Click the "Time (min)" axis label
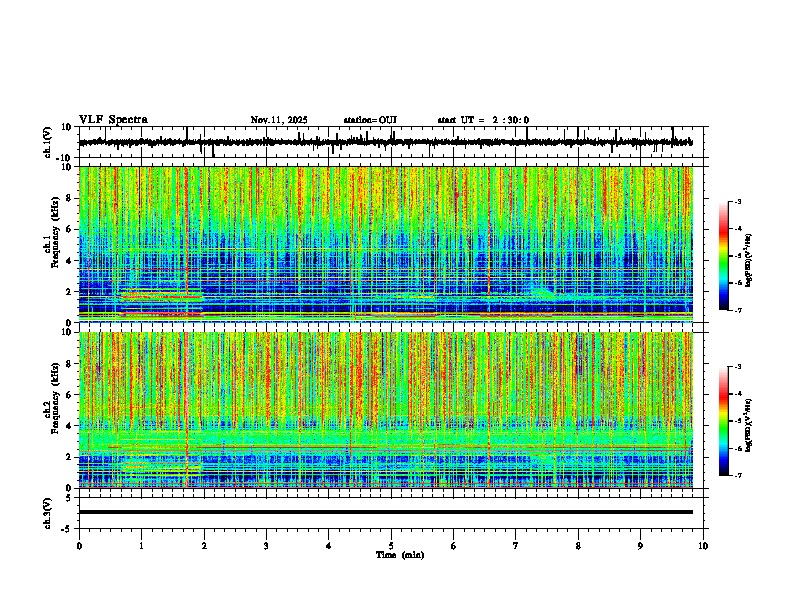 coord(400,555)
